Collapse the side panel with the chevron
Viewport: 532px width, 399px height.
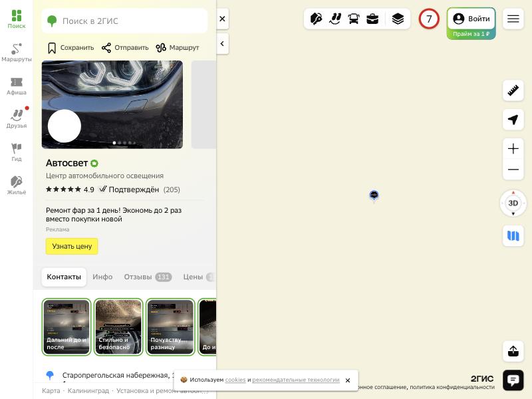coord(222,43)
